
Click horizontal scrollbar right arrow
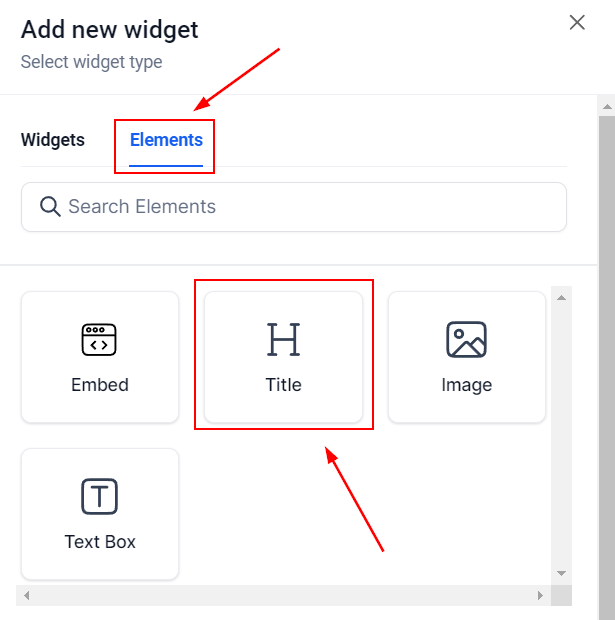tap(541, 596)
